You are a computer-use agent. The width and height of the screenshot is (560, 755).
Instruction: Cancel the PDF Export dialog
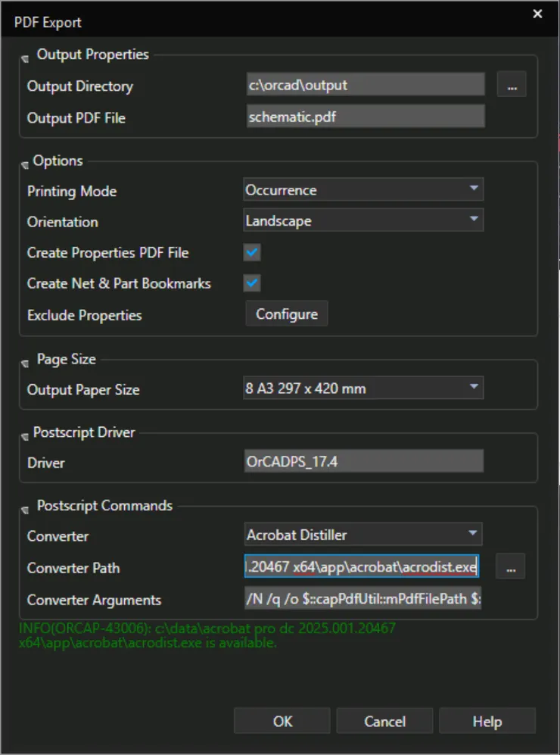coord(385,721)
